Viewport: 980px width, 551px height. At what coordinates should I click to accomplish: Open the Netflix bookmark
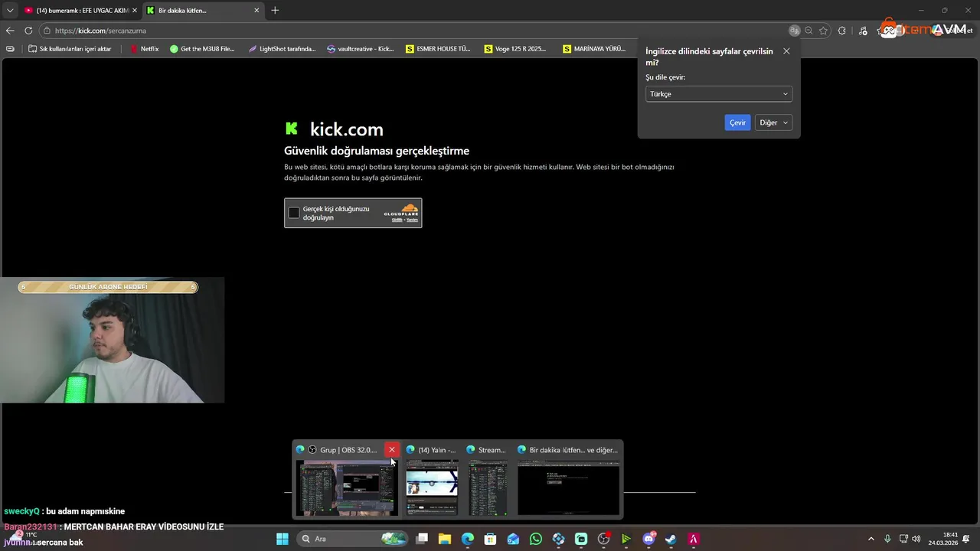(x=144, y=48)
